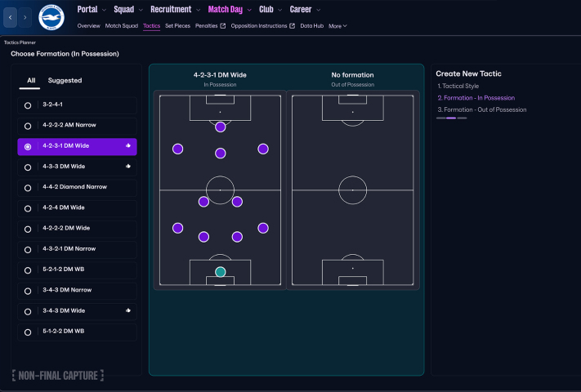Select the lone striker position marker
581x392 pixels.
(x=220, y=127)
